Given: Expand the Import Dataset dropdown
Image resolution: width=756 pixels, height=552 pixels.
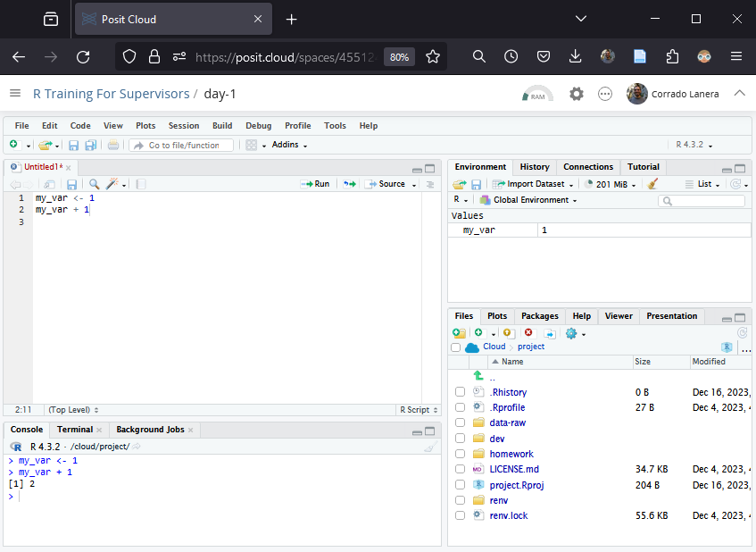Looking at the screenshot, I should click(x=535, y=184).
